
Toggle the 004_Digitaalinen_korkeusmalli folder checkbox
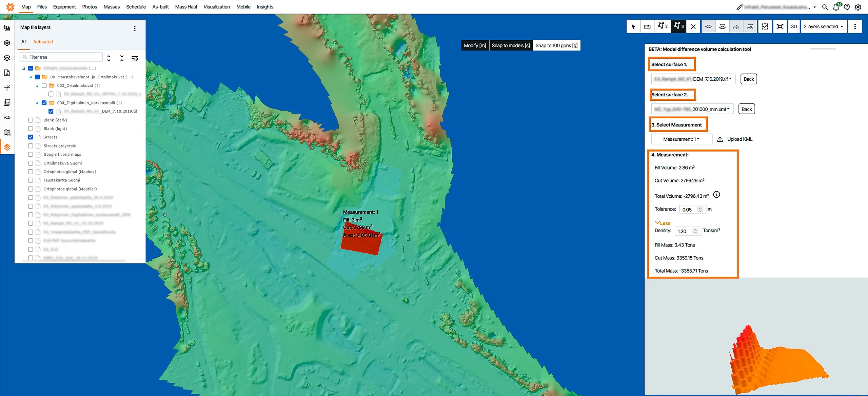44,103
